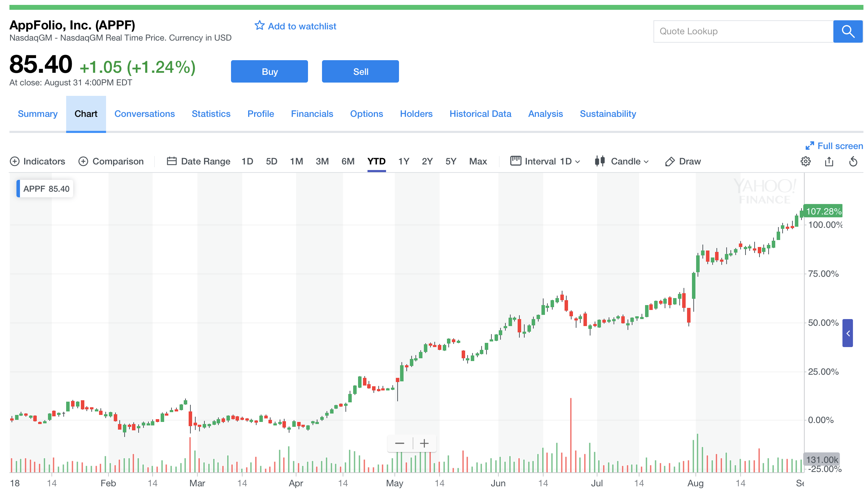
Task: Open the Candle chart type dropdown
Action: tap(630, 161)
